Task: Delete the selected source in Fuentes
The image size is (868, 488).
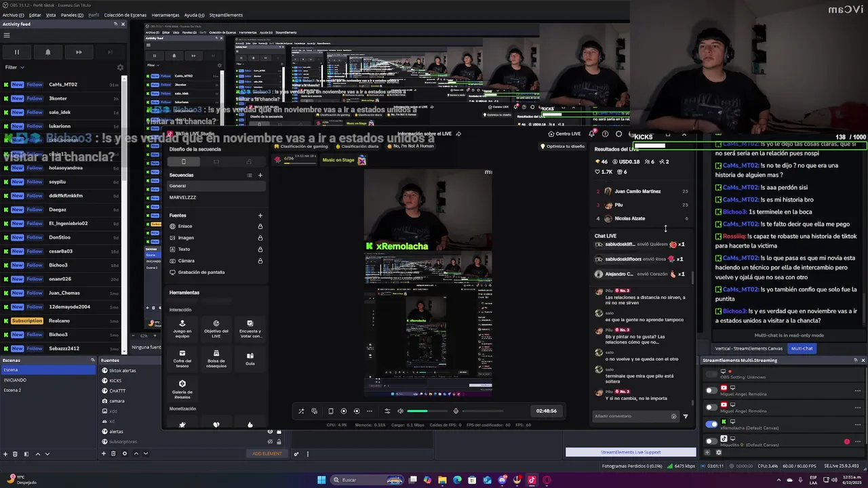Action: coord(113,453)
